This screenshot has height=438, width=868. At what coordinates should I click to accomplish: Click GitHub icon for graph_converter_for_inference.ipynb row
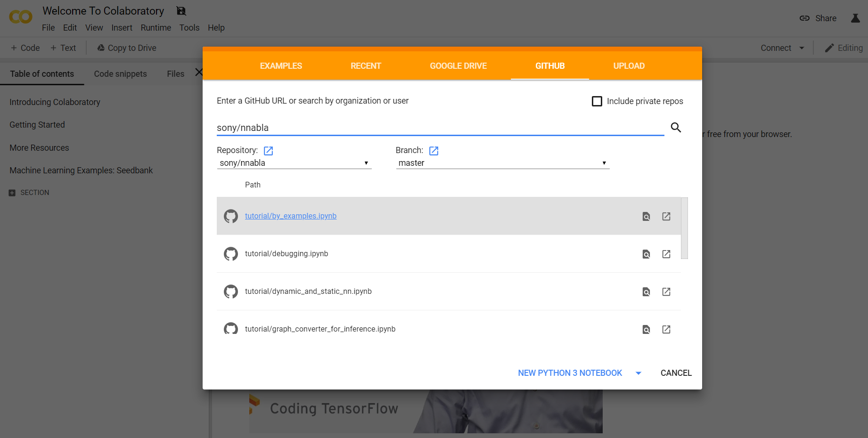[231, 328]
